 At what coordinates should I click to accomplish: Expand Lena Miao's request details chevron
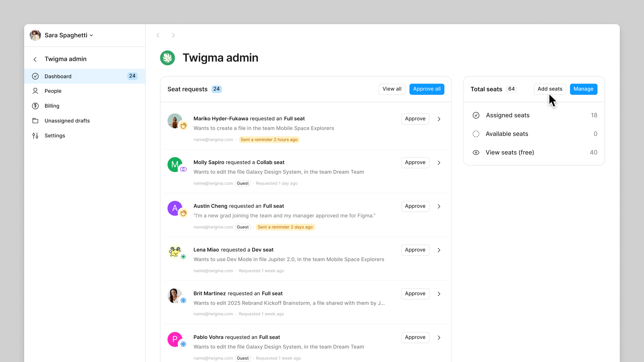click(x=439, y=250)
